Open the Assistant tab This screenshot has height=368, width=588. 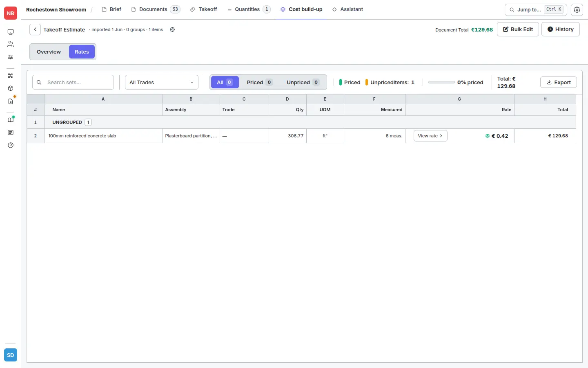click(x=347, y=9)
